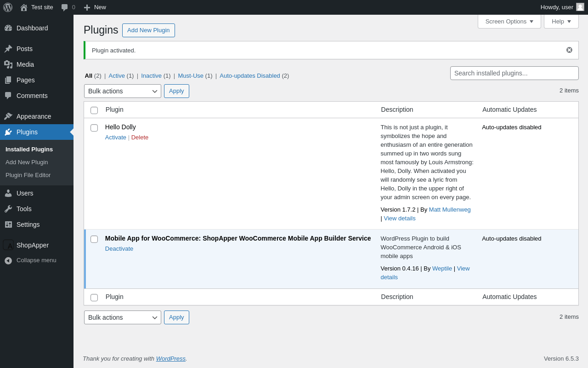This screenshot has height=368, width=588.
Task: Click the Search installed plugins field
Action: (x=514, y=73)
